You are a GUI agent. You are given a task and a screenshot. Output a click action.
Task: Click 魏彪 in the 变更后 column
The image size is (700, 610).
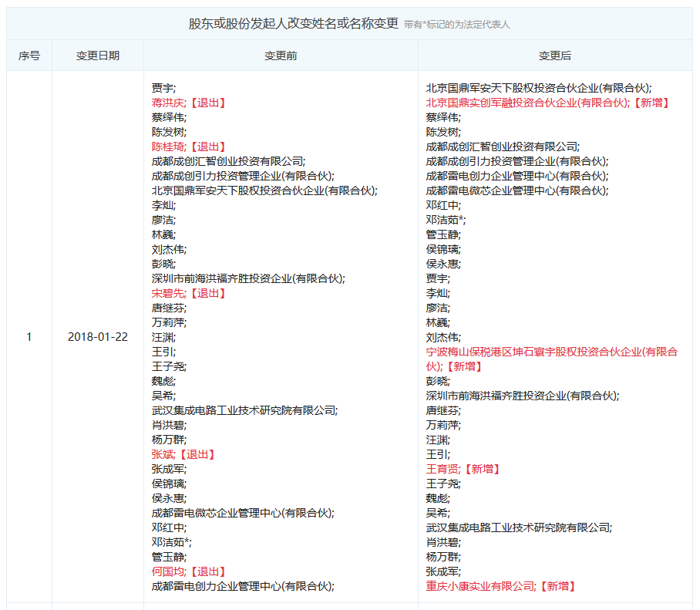point(438,498)
